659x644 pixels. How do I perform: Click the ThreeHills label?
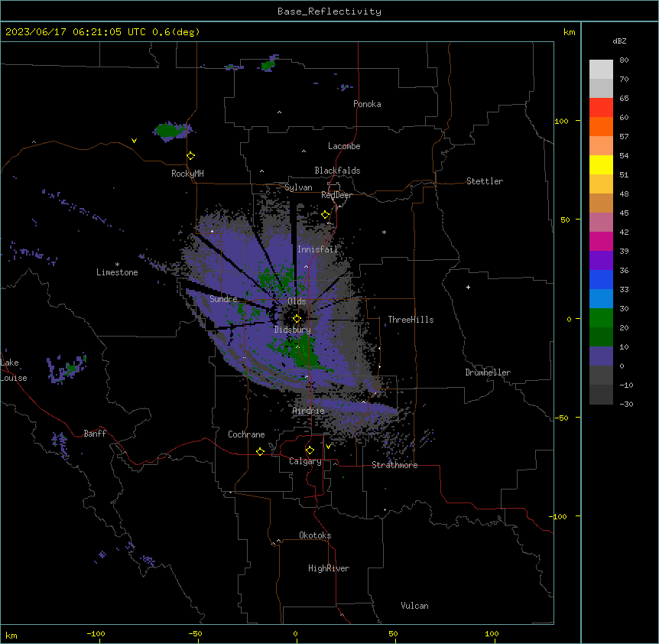tap(411, 320)
